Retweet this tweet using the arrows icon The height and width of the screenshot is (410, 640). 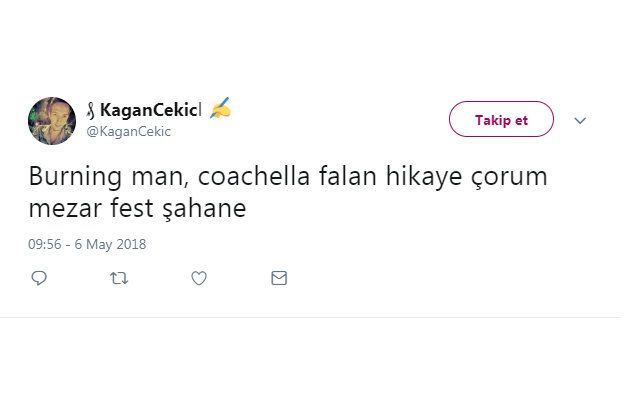tap(118, 278)
